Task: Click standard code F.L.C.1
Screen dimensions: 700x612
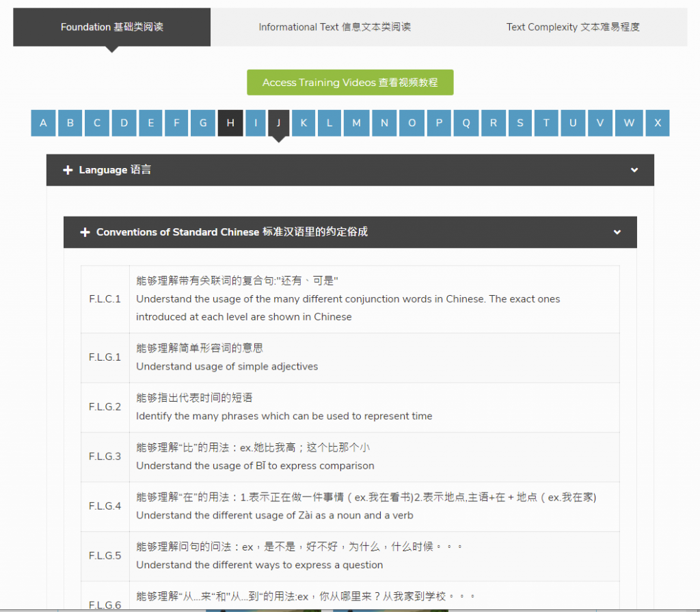Action: pos(105,299)
